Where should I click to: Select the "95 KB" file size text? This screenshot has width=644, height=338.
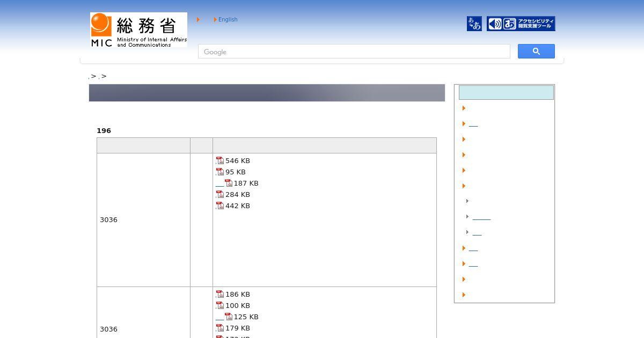236,172
